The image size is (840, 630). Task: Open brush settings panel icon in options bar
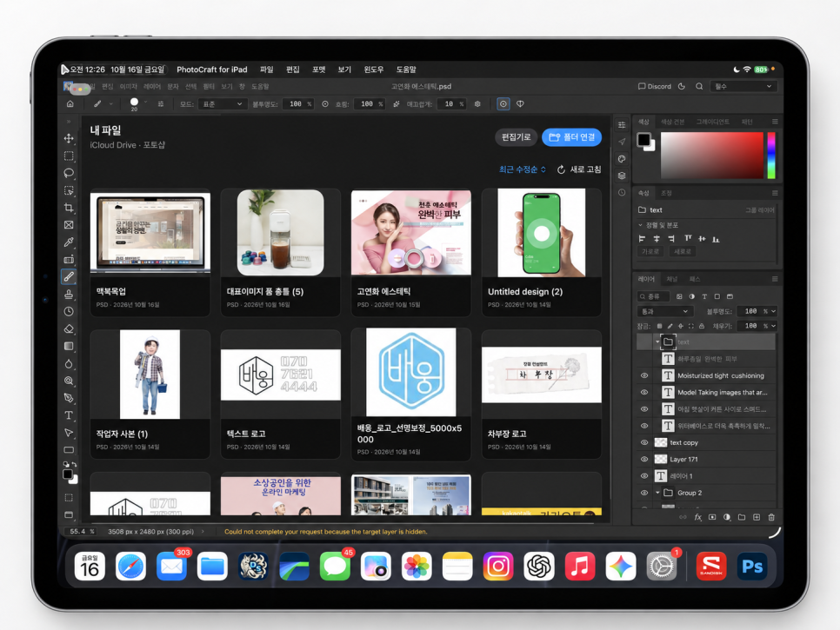tap(161, 103)
